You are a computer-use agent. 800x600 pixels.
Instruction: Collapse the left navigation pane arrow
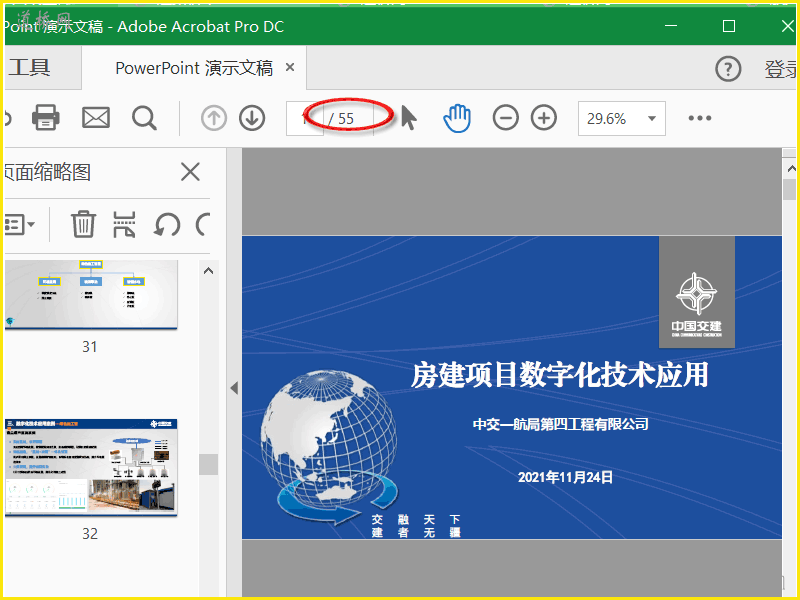[x=234, y=388]
